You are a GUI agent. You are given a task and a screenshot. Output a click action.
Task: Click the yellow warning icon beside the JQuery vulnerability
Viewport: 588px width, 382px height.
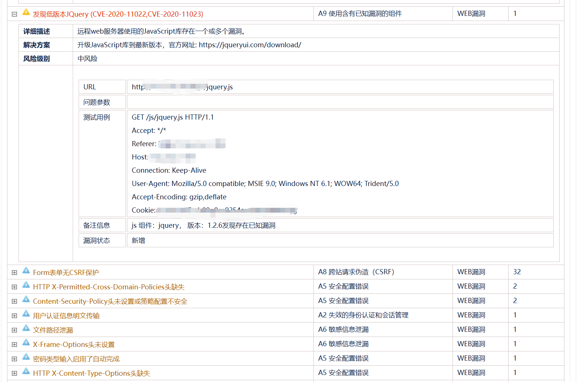[26, 12]
